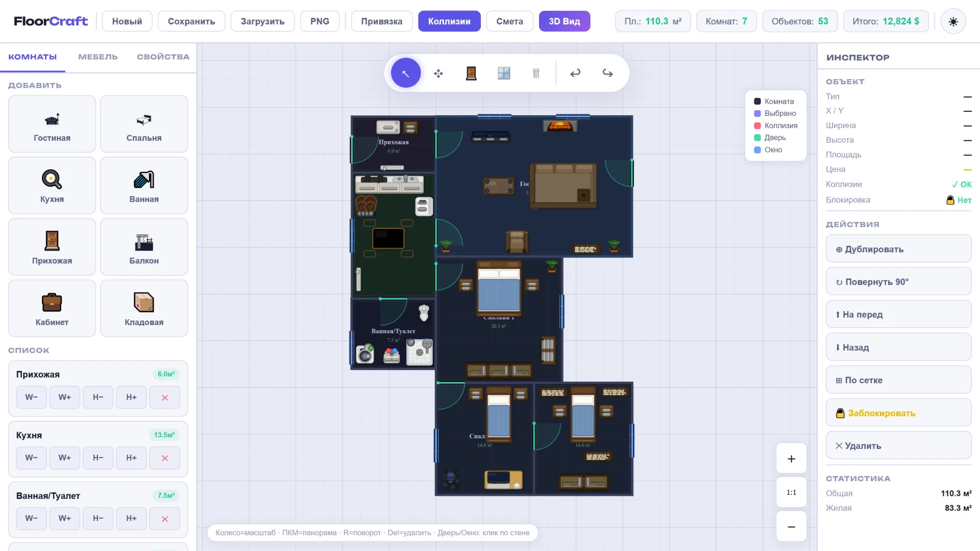Switch the theme with the sun icon
The image size is (980, 551).
click(953, 21)
